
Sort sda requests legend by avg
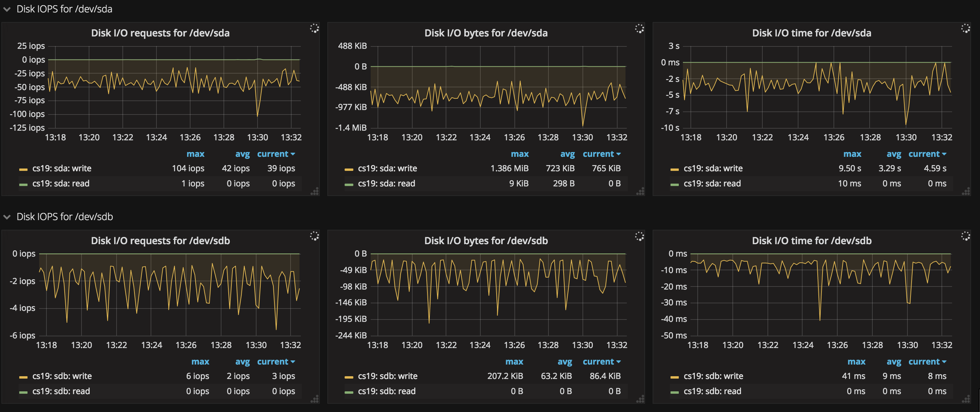tap(242, 154)
